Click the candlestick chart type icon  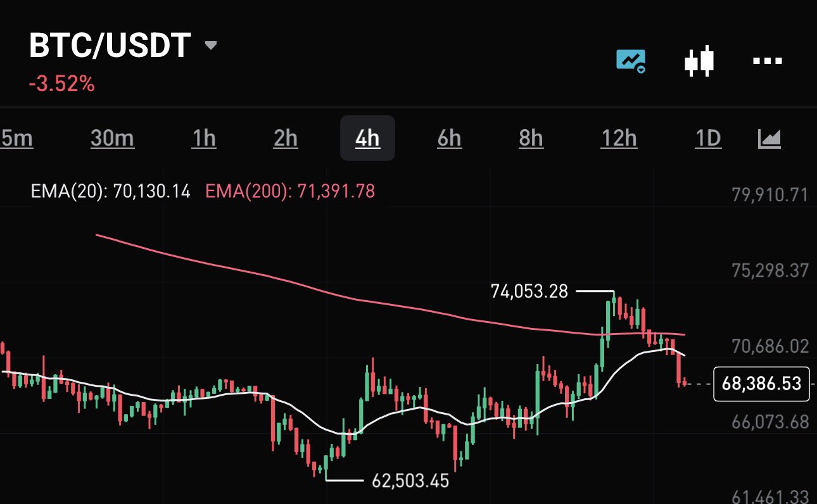[699, 61]
